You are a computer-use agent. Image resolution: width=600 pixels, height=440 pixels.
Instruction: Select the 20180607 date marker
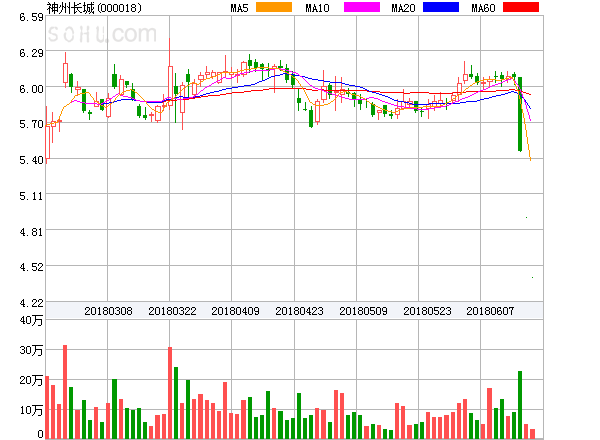(490, 311)
